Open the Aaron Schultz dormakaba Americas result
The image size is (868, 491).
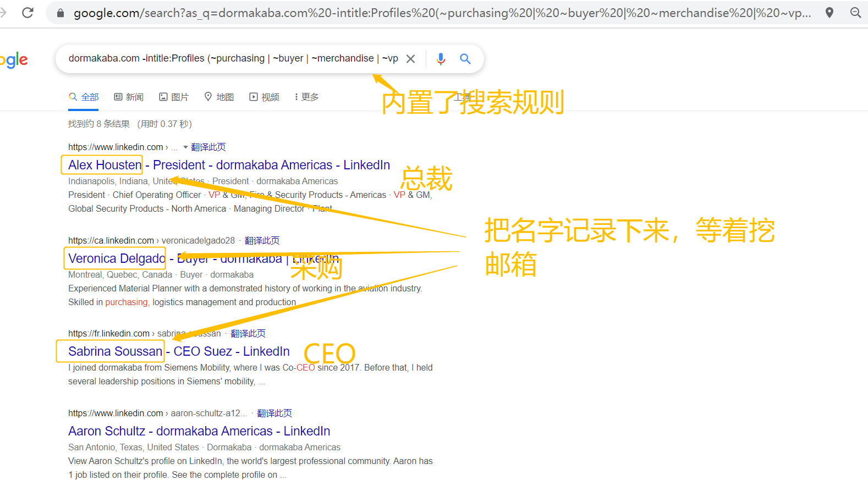pos(199,431)
